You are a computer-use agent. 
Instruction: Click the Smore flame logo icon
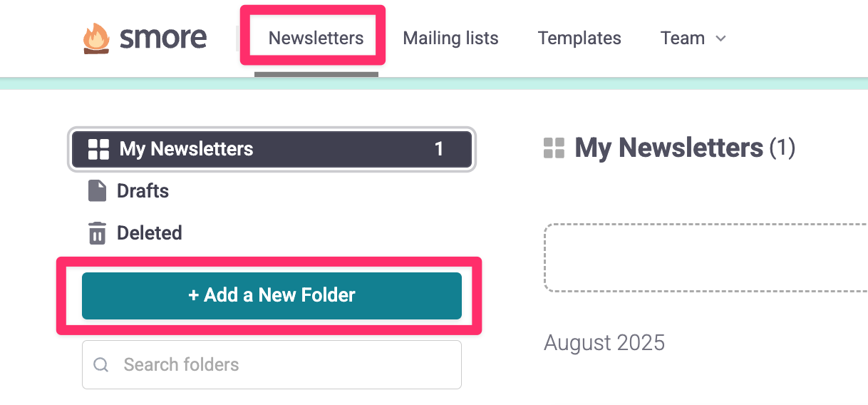[97, 39]
